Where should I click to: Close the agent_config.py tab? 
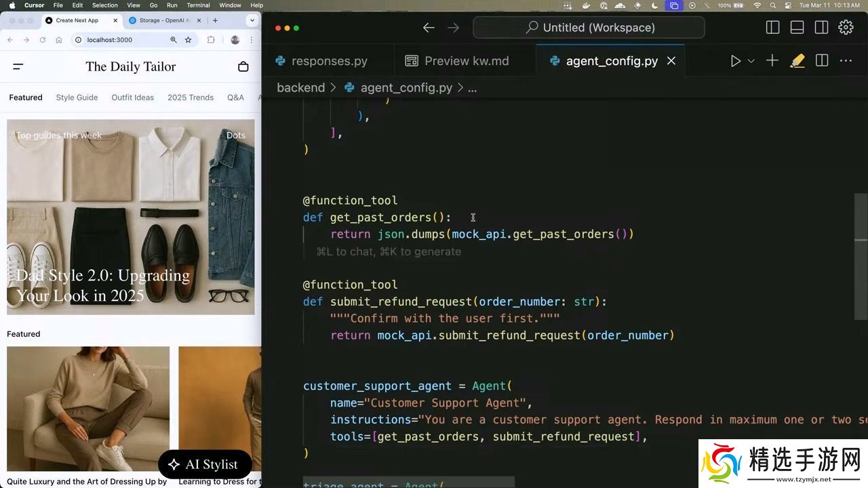click(671, 61)
